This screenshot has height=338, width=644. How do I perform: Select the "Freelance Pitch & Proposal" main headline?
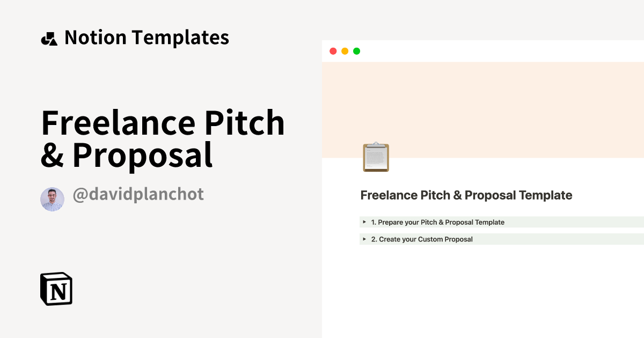tap(163, 138)
